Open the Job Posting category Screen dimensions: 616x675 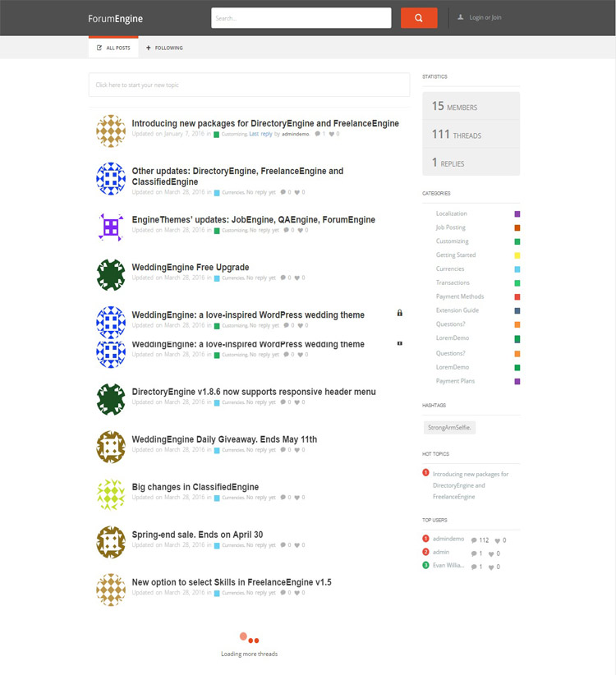pyautogui.click(x=450, y=227)
